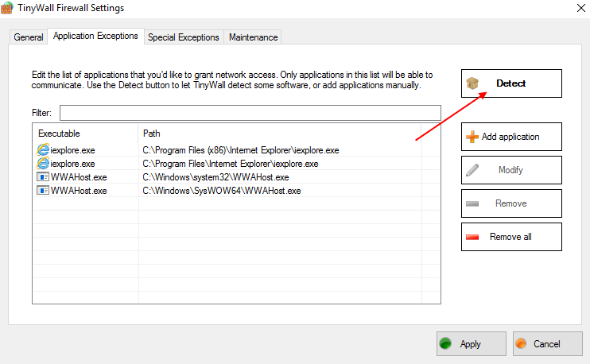The image size is (590, 364).
Task: Click the box icon on Detect button
Action: click(x=472, y=83)
